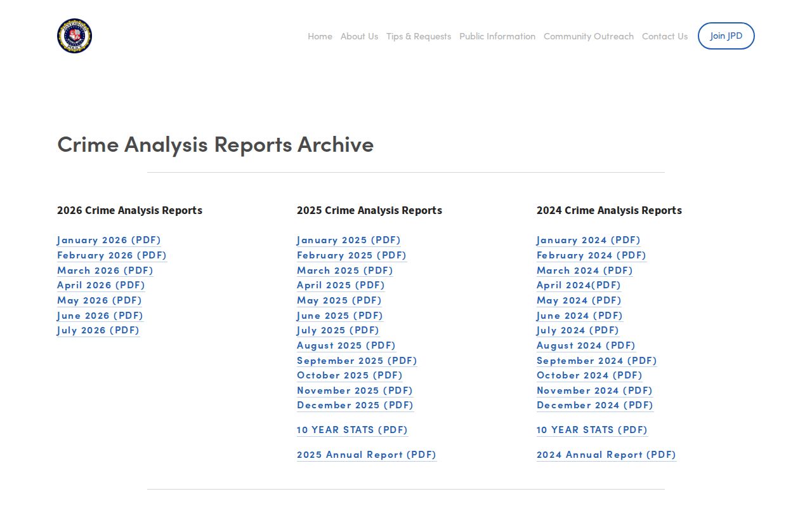Image resolution: width=812 pixels, height=508 pixels.
Task: Open the About Us menu
Action: (359, 36)
